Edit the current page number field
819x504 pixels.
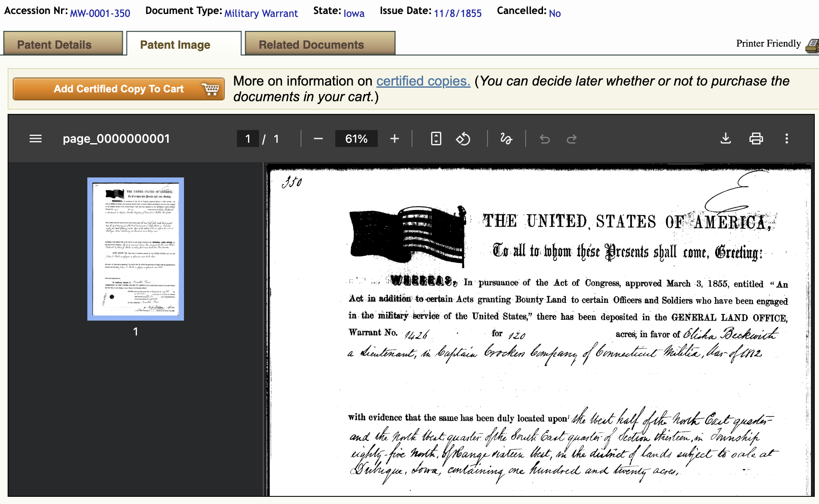248,138
